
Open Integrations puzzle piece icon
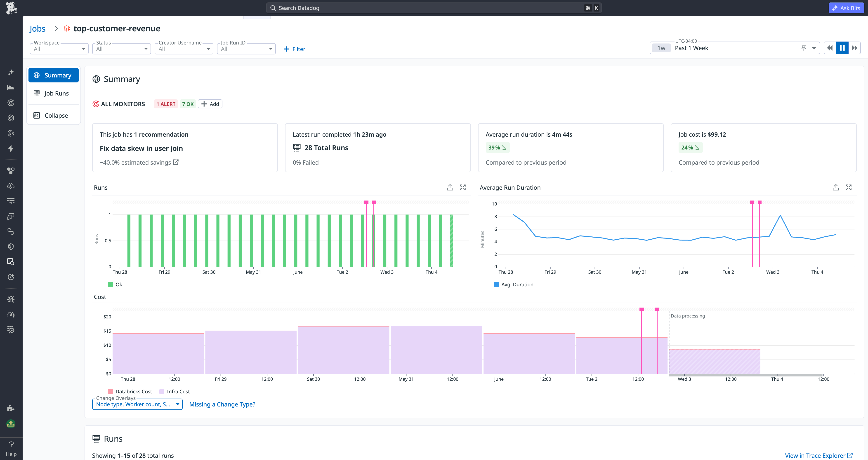click(x=11, y=408)
